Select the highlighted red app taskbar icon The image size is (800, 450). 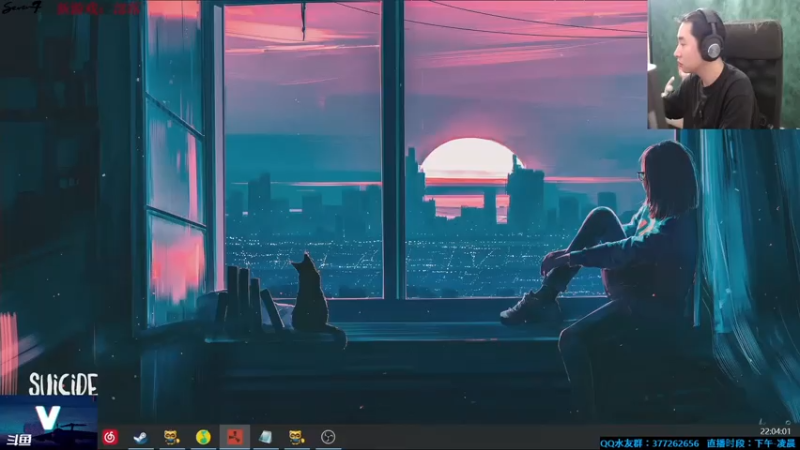click(x=235, y=437)
